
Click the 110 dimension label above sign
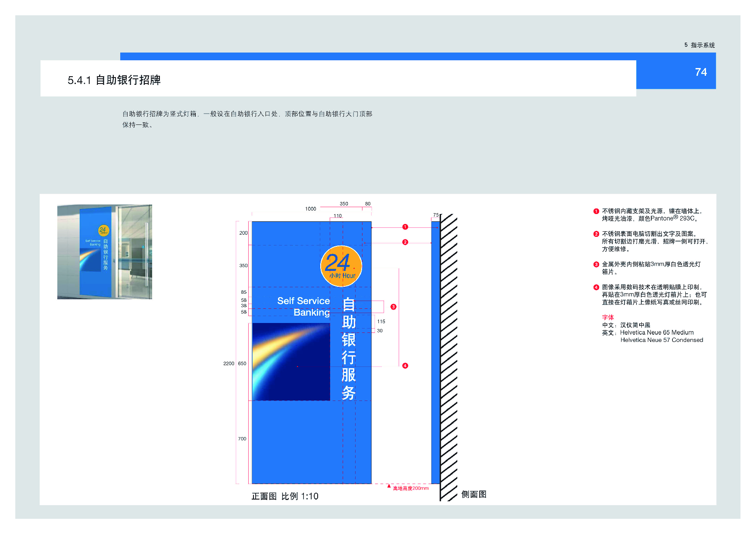[337, 216]
